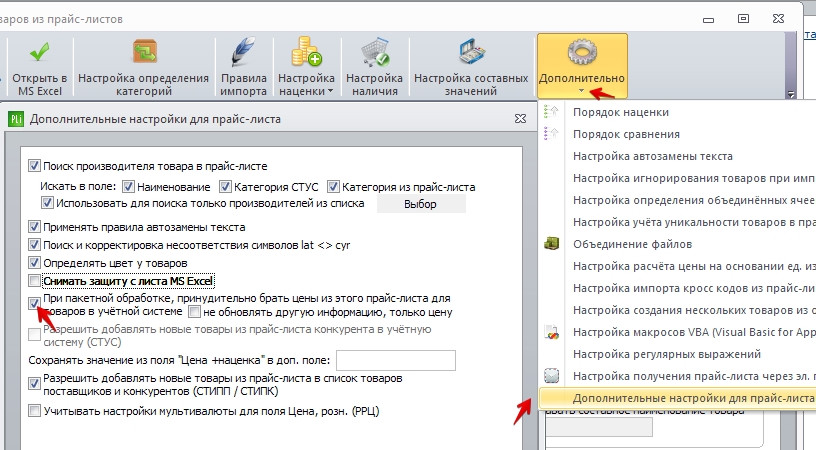Toggle use only manufacturers from list checkbox

pyautogui.click(x=47, y=203)
